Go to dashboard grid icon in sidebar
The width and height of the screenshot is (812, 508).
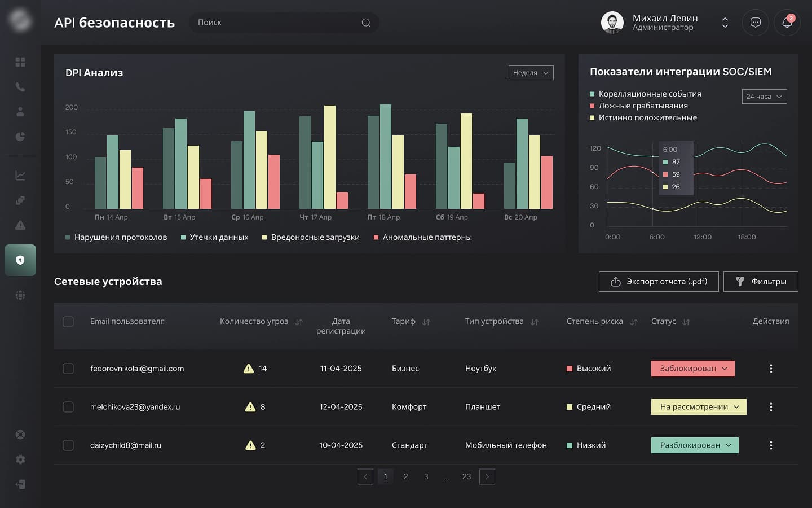click(x=20, y=62)
